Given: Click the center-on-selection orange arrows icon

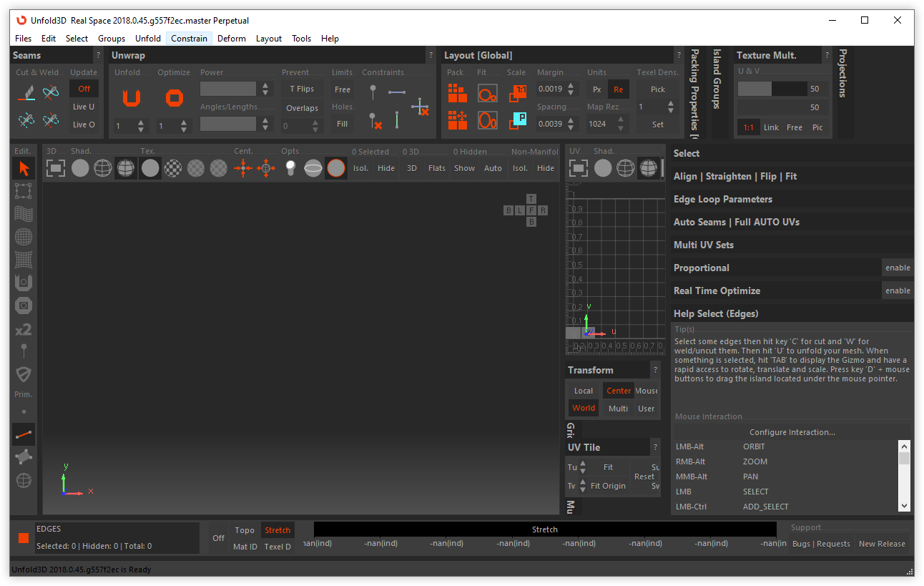Looking at the screenshot, I should pyautogui.click(x=244, y=168).
